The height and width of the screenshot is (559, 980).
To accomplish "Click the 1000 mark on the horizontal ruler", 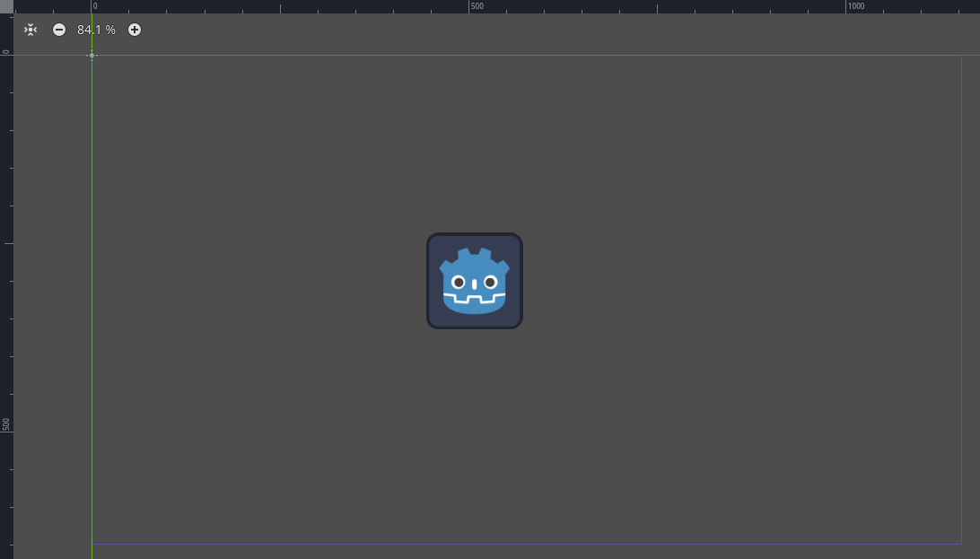I will point(854,6).
